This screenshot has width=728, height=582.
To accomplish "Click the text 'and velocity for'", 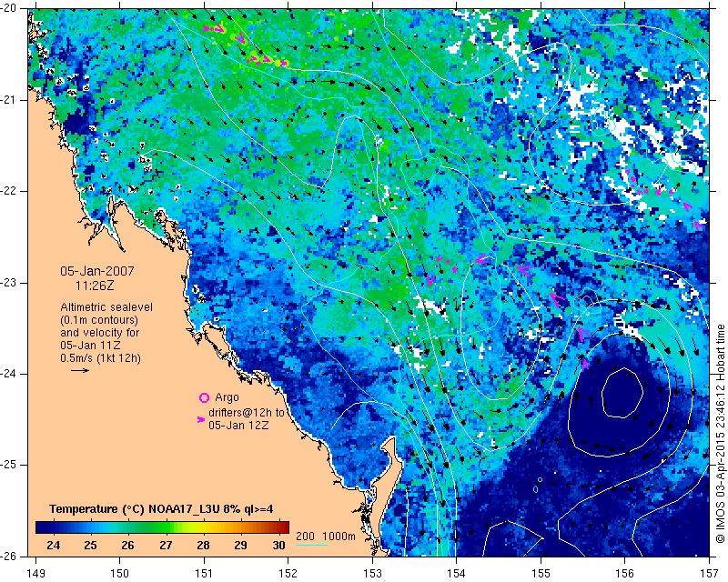I will (99, 333).
